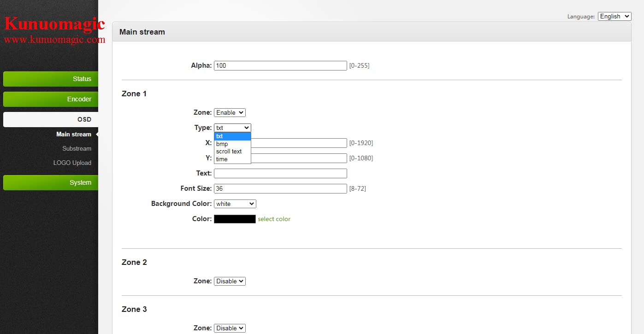This screenshot has width=644, height=334.
Task: Go to Substream OSD settings
Action: (77, 148)
